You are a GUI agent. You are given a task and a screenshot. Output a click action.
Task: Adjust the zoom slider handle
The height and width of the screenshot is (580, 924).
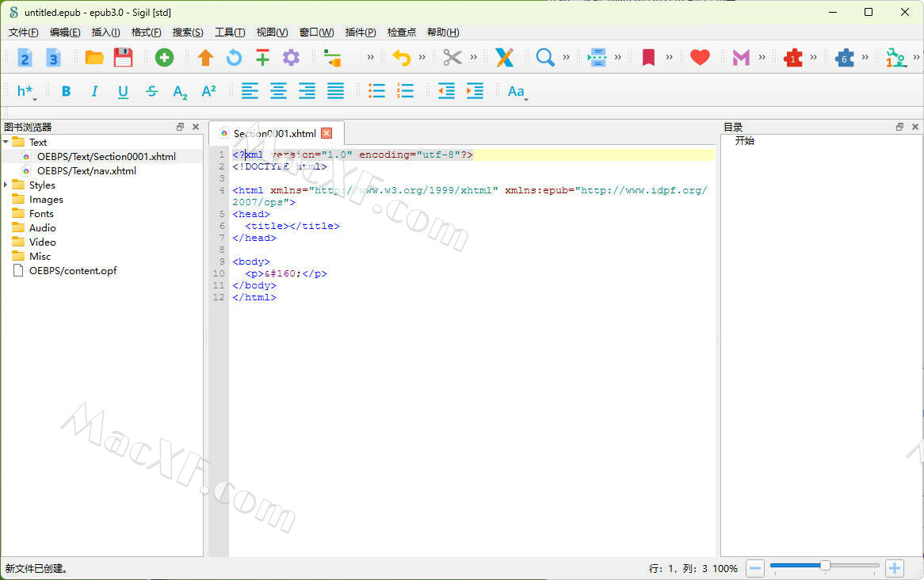825,566
